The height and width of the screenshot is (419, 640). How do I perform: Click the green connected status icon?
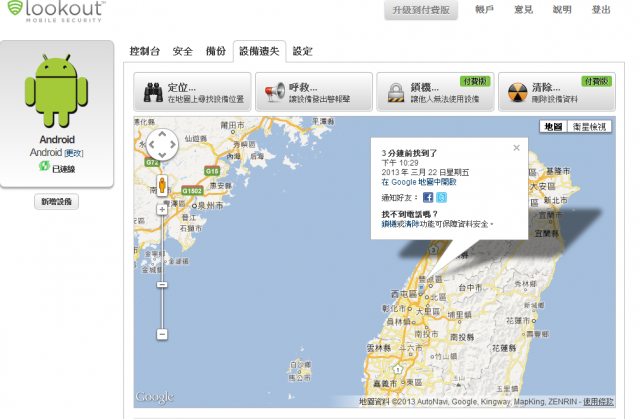[x=44, y=166]
